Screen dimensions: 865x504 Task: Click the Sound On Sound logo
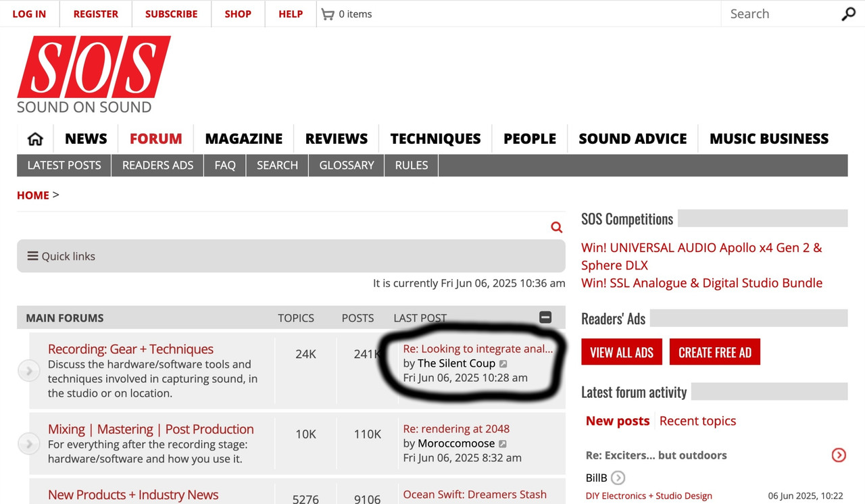[94, 74]
